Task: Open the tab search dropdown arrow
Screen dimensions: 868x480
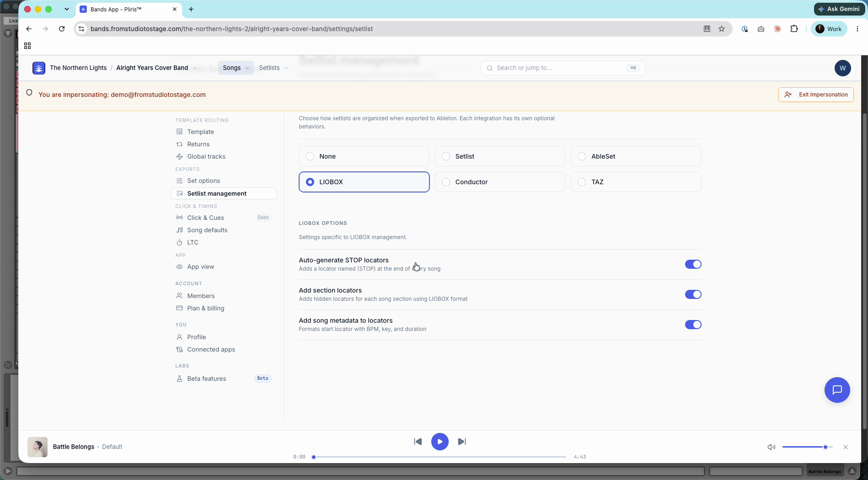Action: tap(67, 9)
